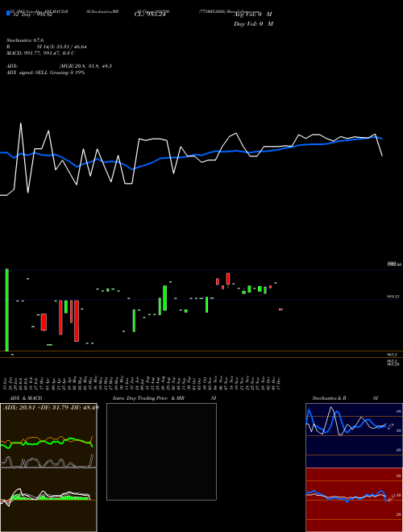
Task: Click the 'SI 14/3: 55.31 / 46.64' reading
Action: coord(62,47)
